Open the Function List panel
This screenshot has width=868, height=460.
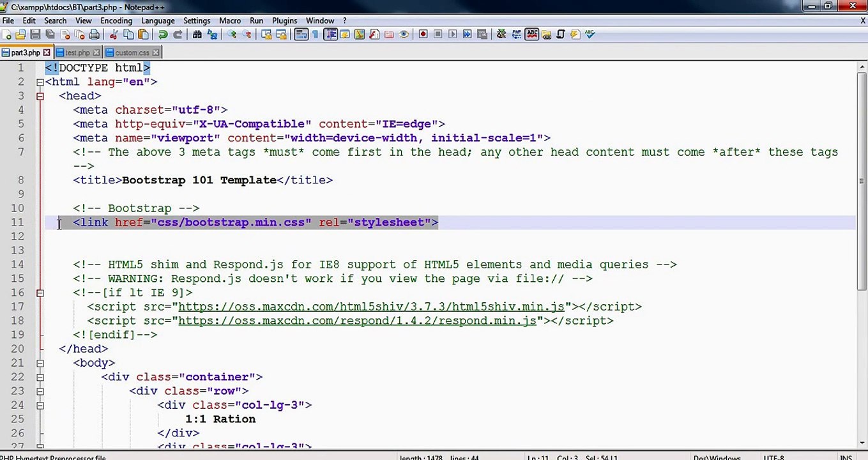tap(374, 34)
